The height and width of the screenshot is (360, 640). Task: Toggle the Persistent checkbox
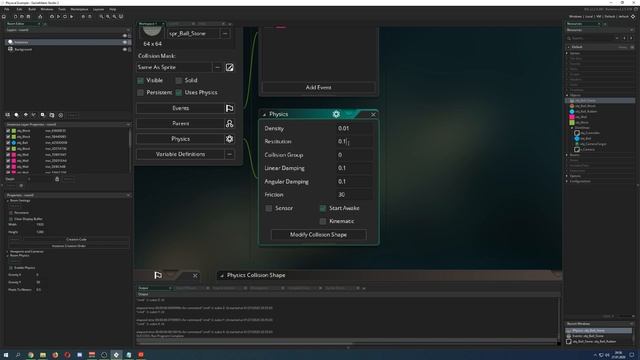pos(140,93)
